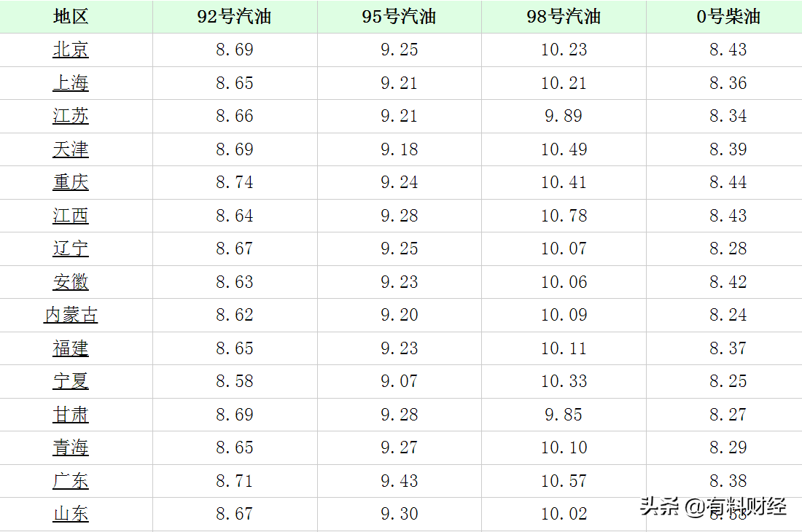Click the 甘肃 region link
The height and width of the screenshot is (532, 802).
click(x=71, y=415)
